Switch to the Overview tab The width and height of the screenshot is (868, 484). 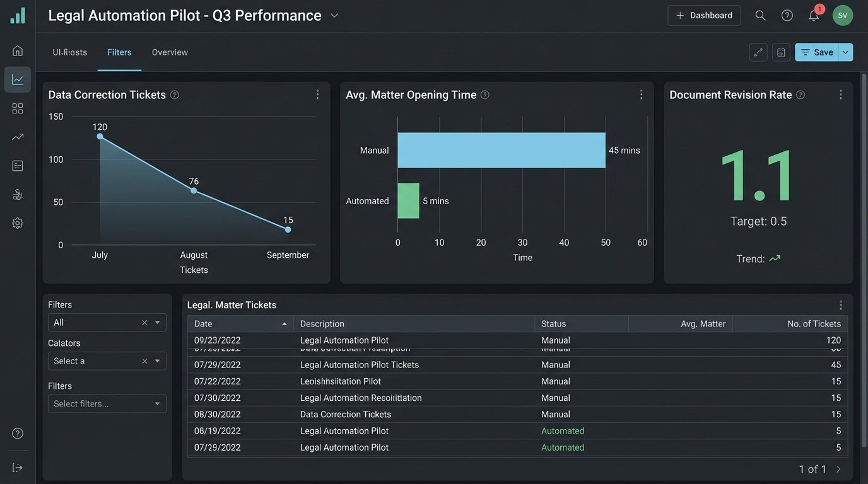coord(169,52)
